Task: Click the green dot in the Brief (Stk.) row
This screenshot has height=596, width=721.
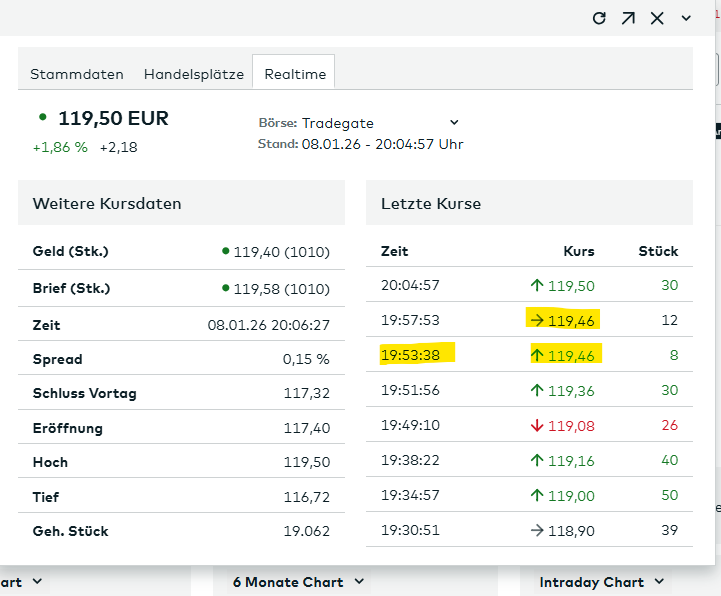Action: coord(226,289)
